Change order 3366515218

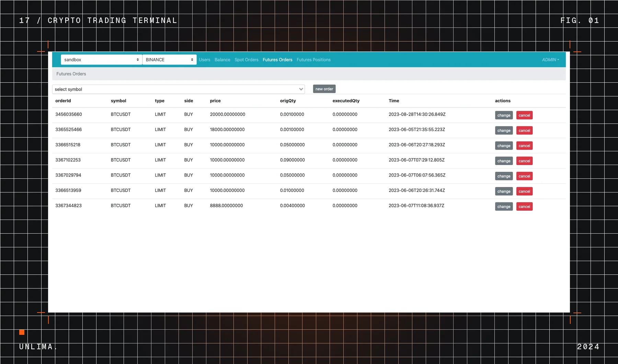[504, 146]
